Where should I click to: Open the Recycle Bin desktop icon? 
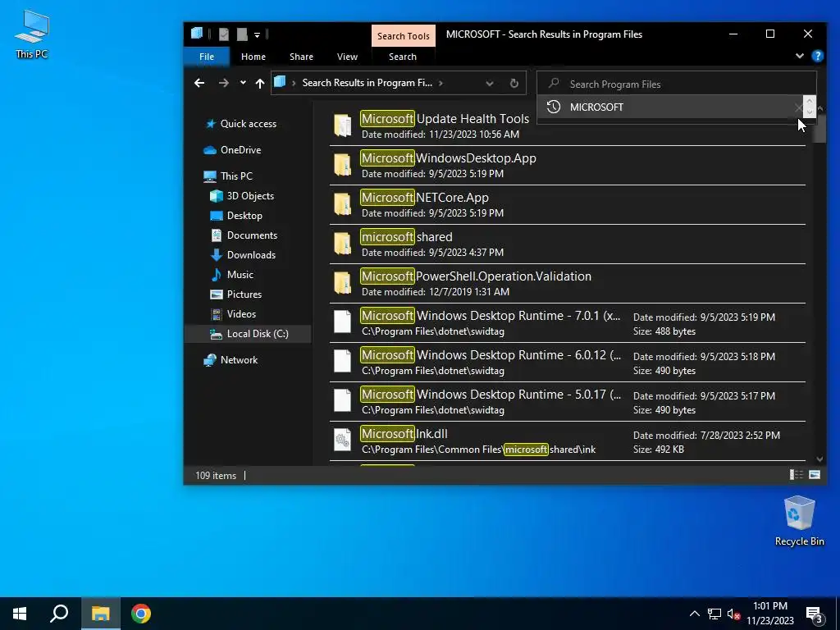click(799, 521)
